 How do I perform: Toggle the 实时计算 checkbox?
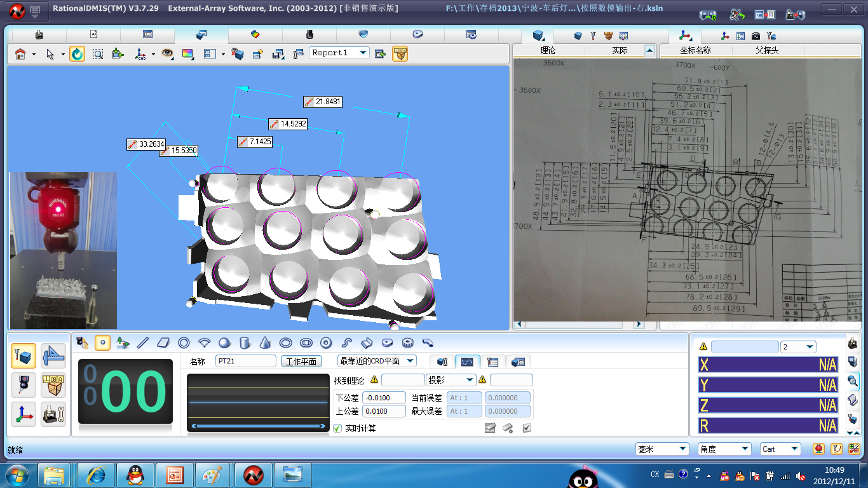tap(337, 428)
